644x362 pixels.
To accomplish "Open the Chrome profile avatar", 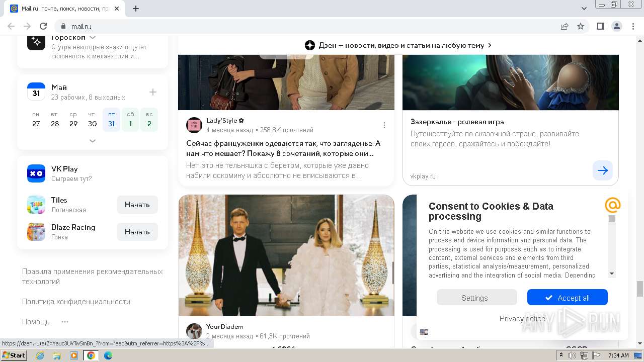I will [617, 26].
